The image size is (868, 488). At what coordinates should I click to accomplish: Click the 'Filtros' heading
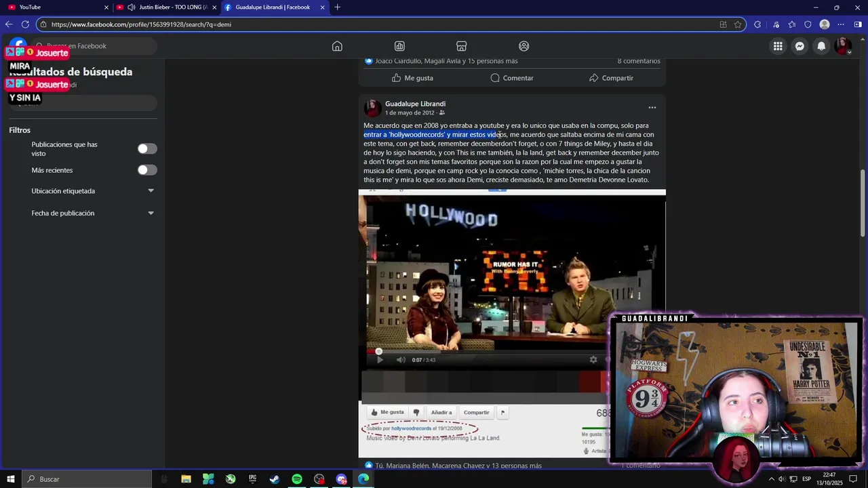(x=20, y=130)
